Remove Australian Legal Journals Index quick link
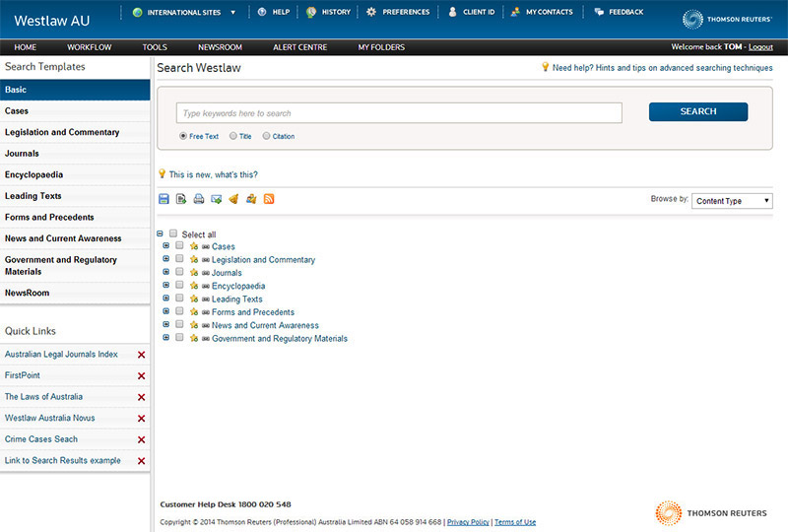The height and width of the screenshot is (532, 788). pos(141,355)
